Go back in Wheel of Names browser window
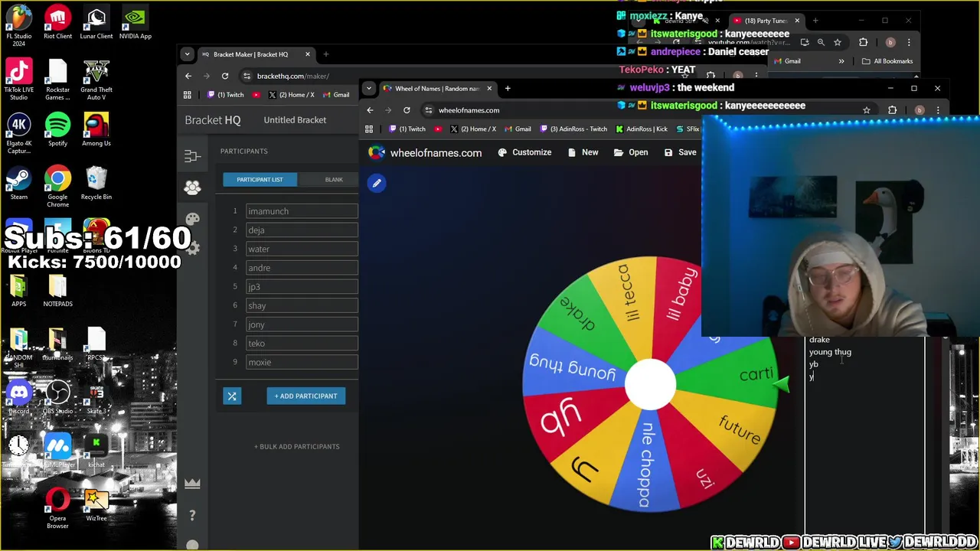 point(370,110)
